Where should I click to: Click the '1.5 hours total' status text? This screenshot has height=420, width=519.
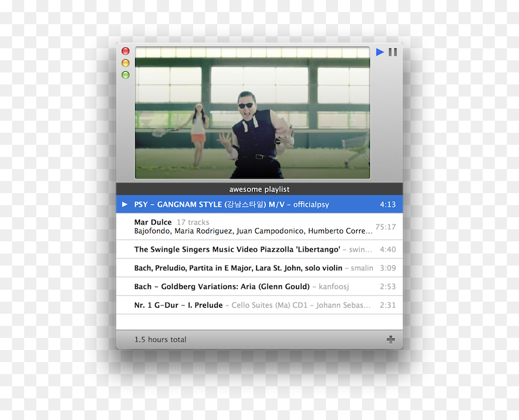(160, 340)
